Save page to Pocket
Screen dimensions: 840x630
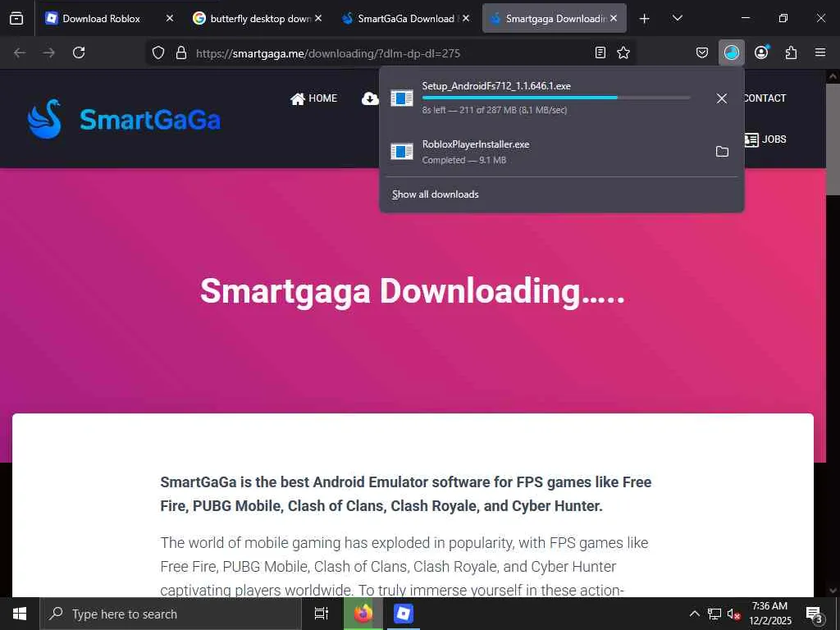click(702, 52)
